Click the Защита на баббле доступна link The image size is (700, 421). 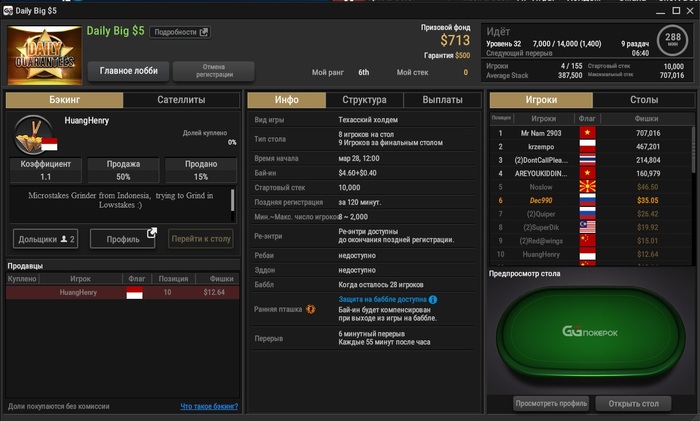[x=383, y=299]
